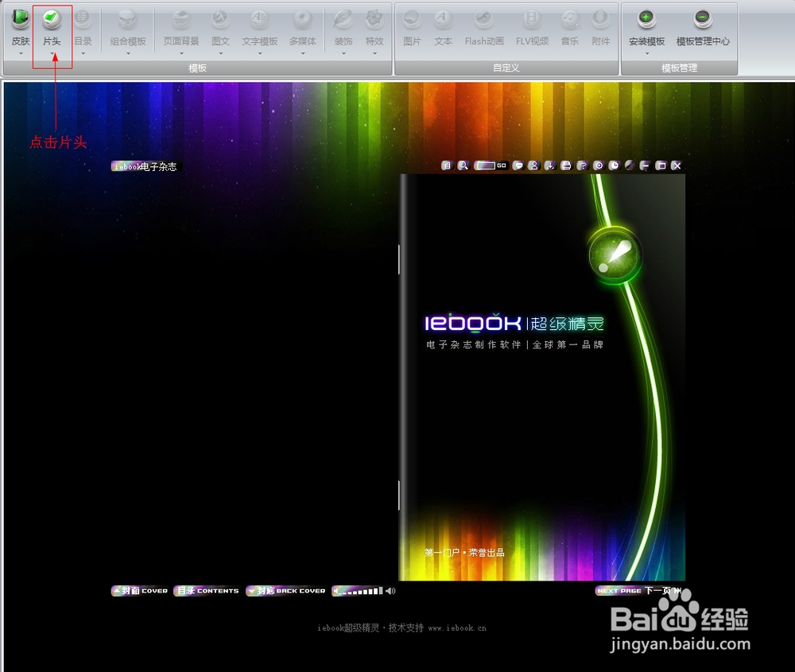Click the speech bubble comment icon
This screenshot has height=672, width=795.
[518, 165]
